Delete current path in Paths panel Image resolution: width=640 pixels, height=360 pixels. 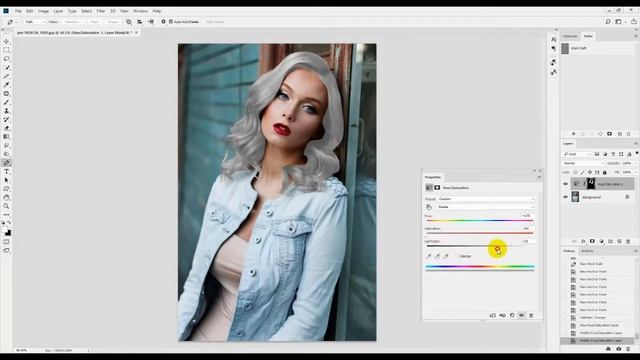pos(629,134)
